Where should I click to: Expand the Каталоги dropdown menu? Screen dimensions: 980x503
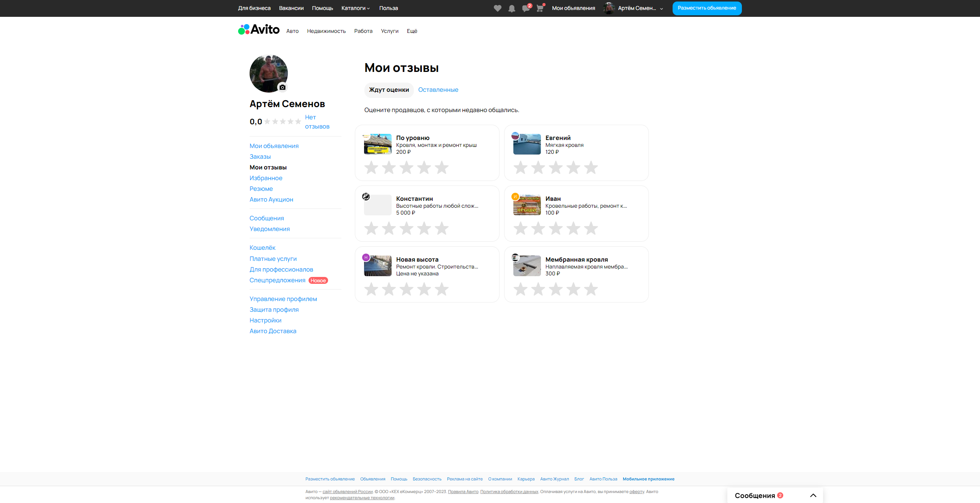point(355,8)
